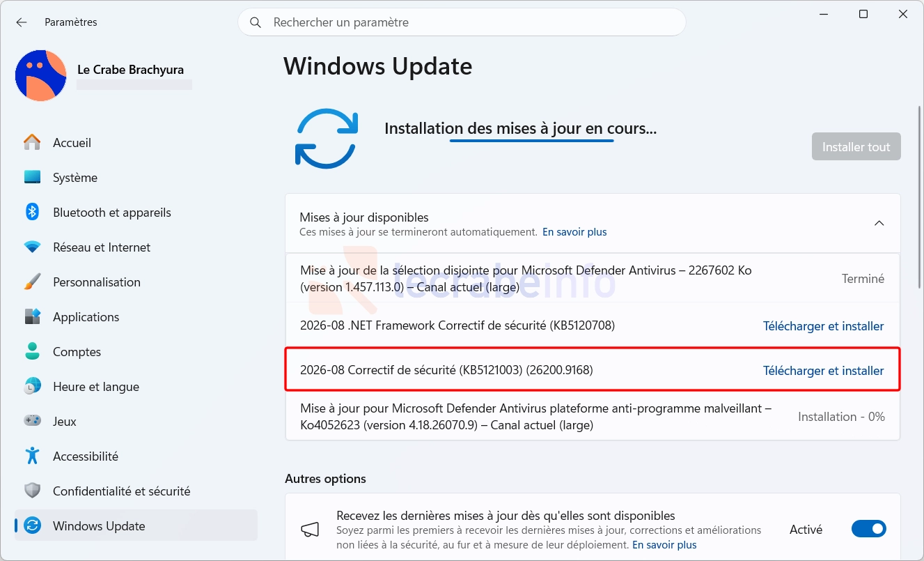Click the Personnalisation paintbrush icon
The image size is (924, 561).
tap(32, 282)
